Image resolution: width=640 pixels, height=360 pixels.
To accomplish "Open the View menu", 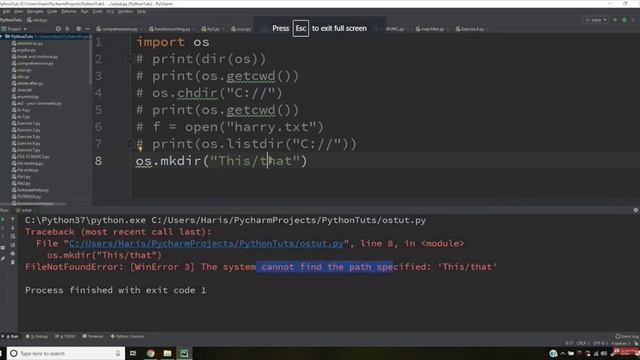I will pyautogui.click(x=19, y=11).
